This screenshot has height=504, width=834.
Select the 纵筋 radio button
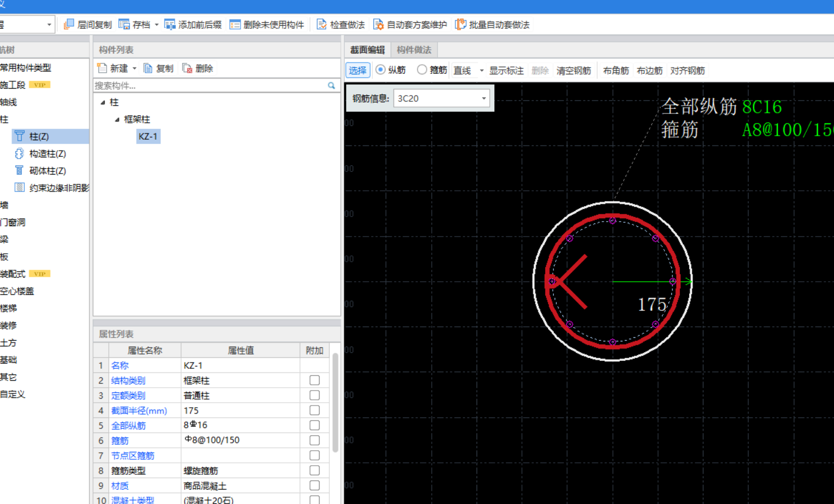click(x=380, y=70)
